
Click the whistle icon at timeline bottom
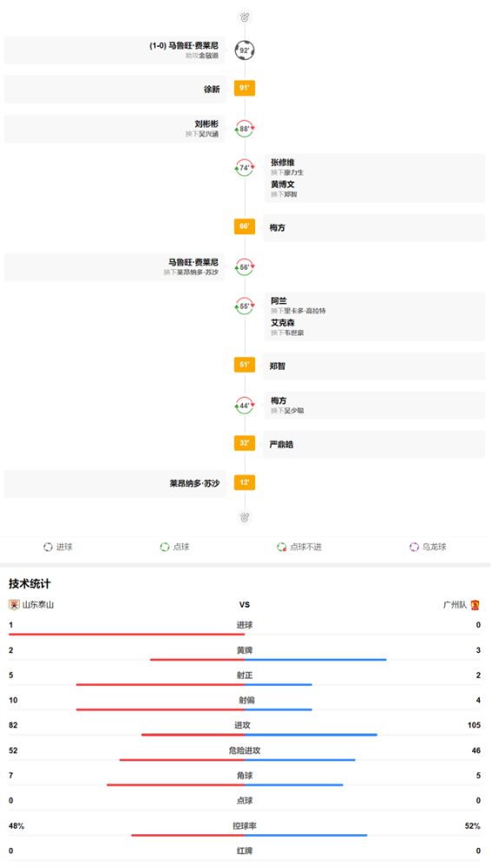click(245, 517)
